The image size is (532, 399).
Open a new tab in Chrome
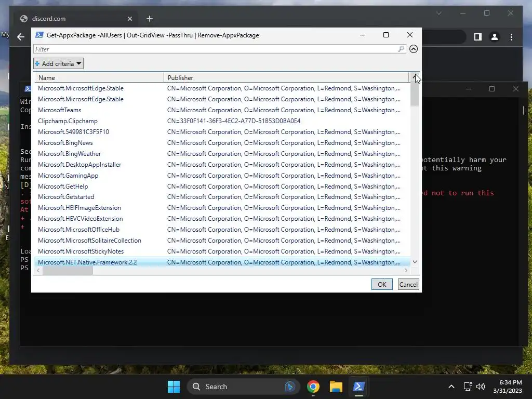(149, 19)
